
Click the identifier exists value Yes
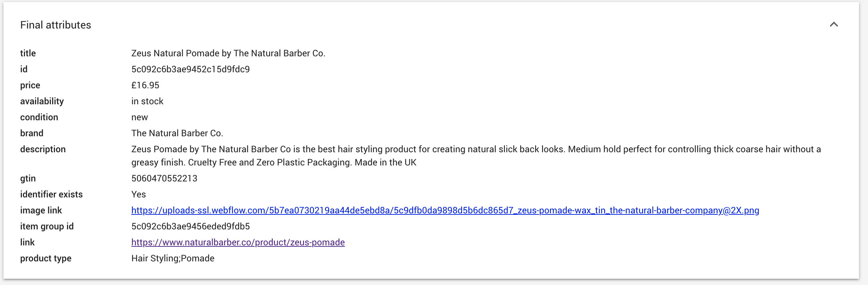coord(139,194)
